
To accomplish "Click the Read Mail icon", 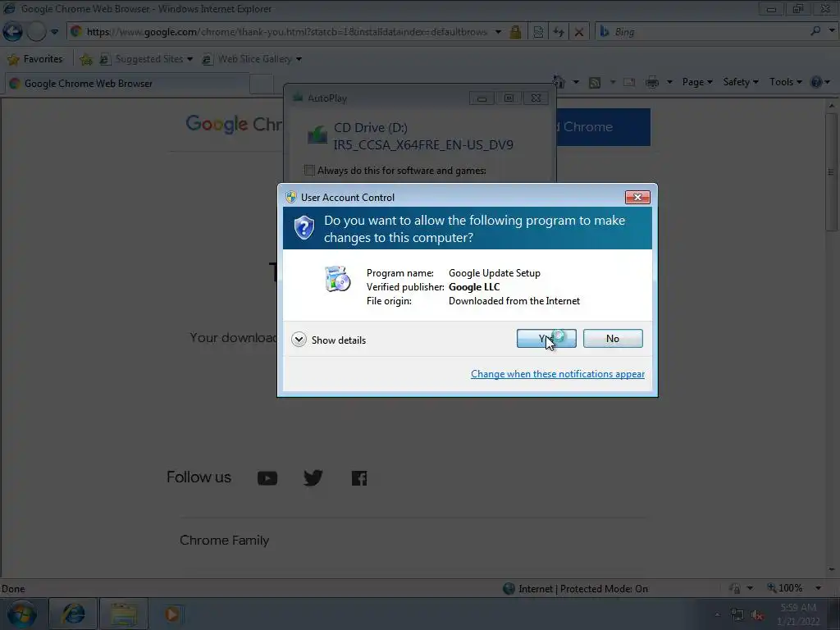I will [x=629, y=83].
